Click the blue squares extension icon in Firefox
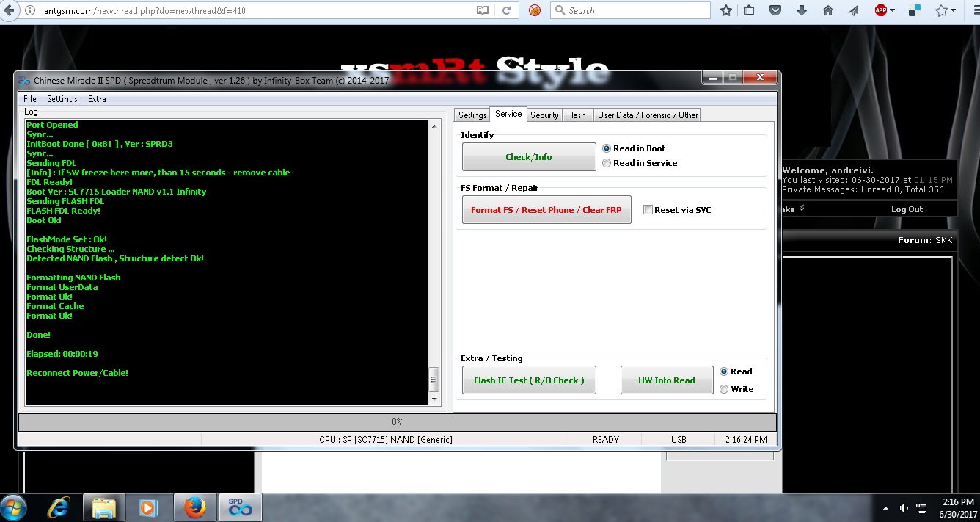The image size is (980, 522). pyautogui.click(x=915, y=10)
